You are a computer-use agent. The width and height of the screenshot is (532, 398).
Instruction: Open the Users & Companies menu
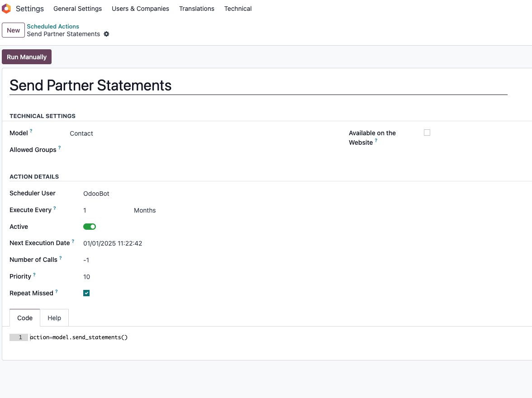pos(140,9)
